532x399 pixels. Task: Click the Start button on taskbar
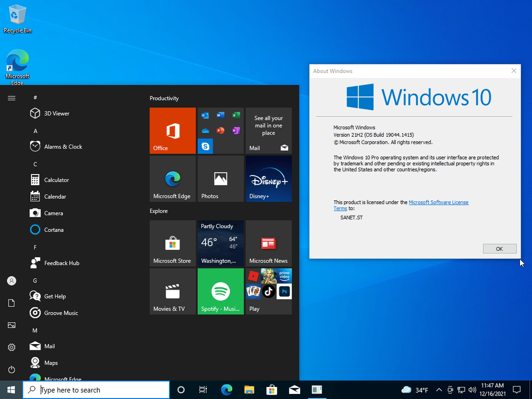pyautogui.click(x=11, y=390)
